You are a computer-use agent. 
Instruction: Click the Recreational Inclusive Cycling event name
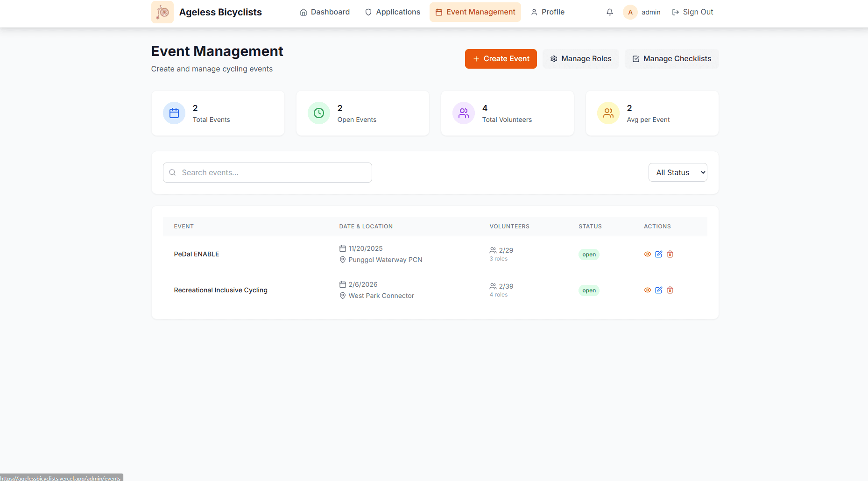(x=221, y=290)
